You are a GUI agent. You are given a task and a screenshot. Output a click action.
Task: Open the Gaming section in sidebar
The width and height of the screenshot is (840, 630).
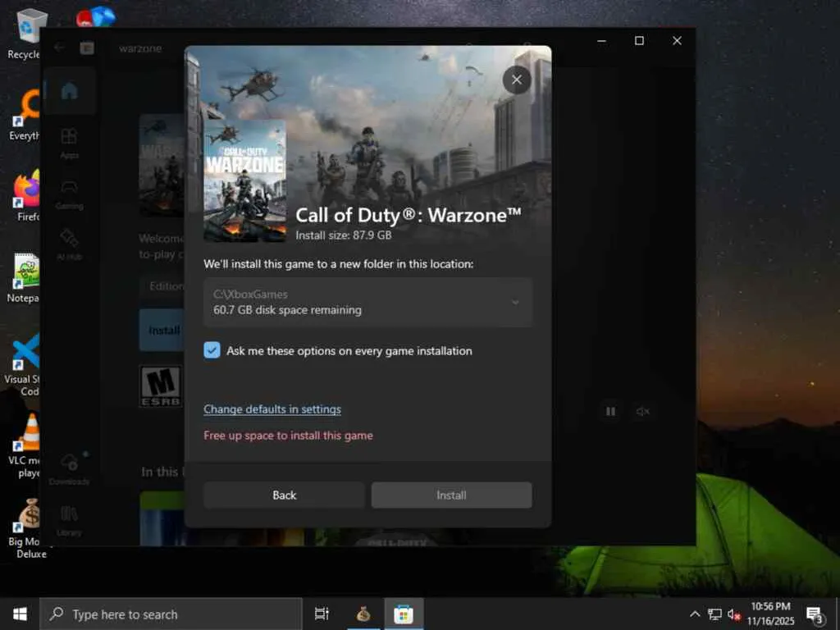(x=69, y=194)
